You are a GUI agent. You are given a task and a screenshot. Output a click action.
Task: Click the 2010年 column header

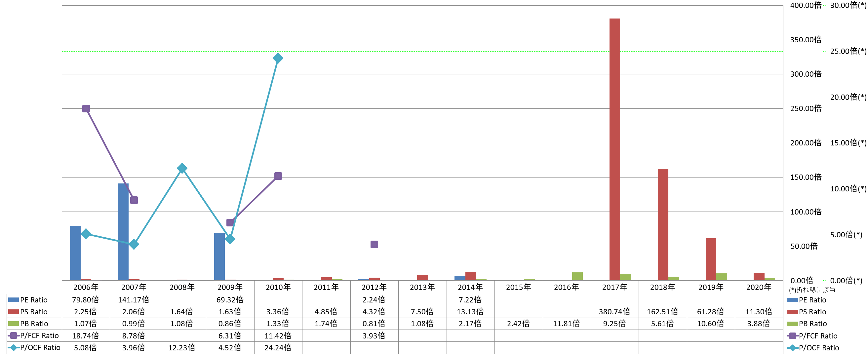[x=278, y=287]
